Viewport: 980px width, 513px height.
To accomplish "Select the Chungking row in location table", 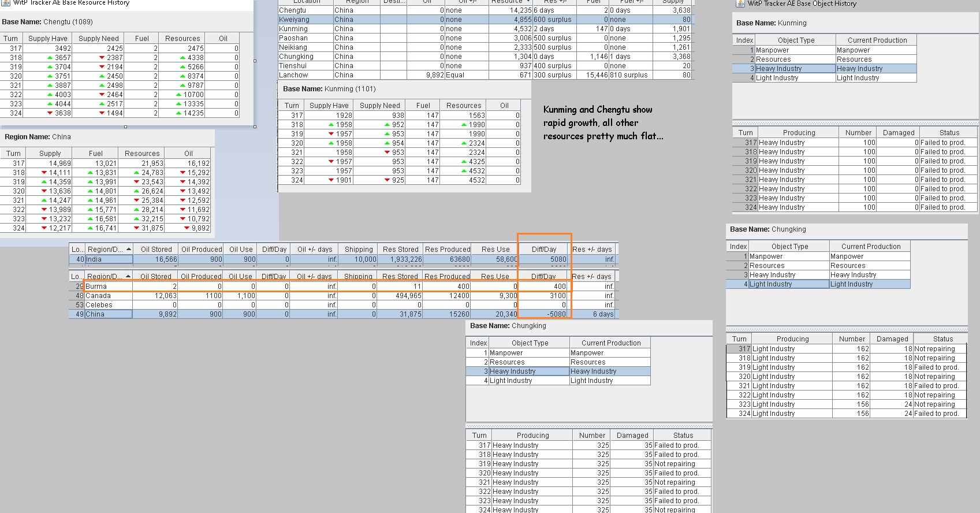I will (x=485, y=57).
